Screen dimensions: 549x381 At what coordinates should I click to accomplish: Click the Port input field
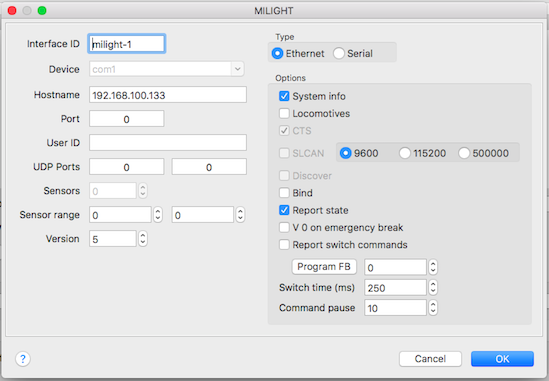tap(126, 119)
